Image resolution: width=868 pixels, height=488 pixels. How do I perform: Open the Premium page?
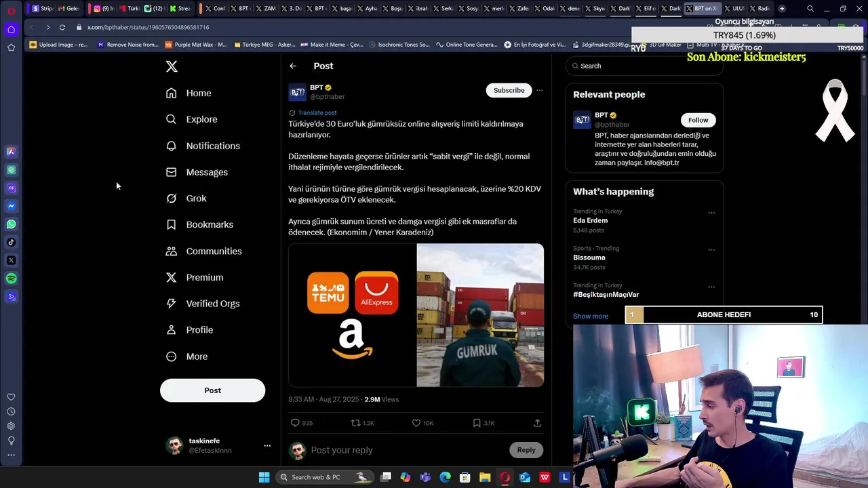[195, 277]
